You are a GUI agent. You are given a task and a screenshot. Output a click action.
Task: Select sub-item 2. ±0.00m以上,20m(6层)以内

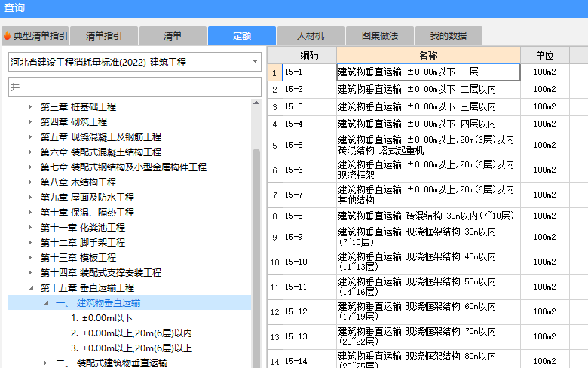131,333
